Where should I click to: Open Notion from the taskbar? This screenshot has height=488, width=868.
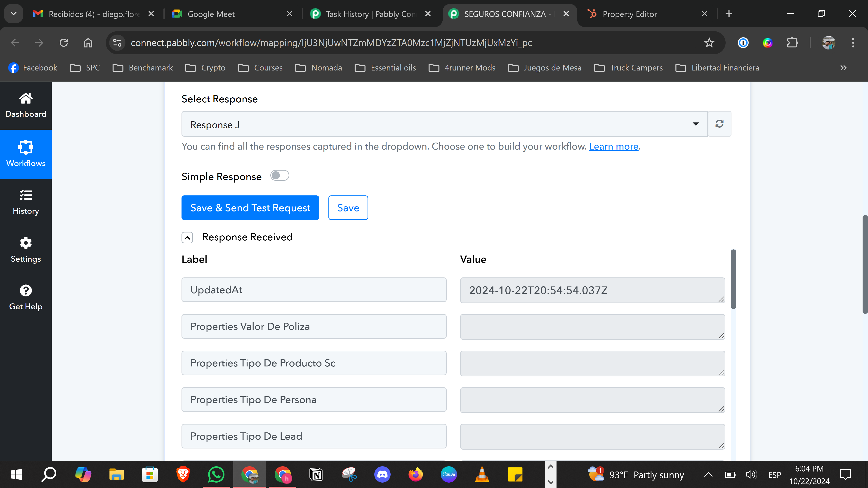click(x=316, y=474)
